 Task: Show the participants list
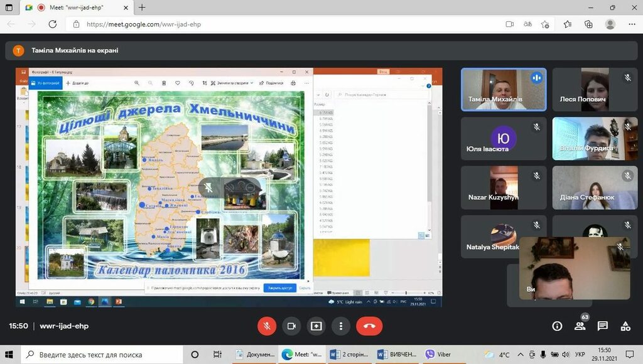[580, 326]
